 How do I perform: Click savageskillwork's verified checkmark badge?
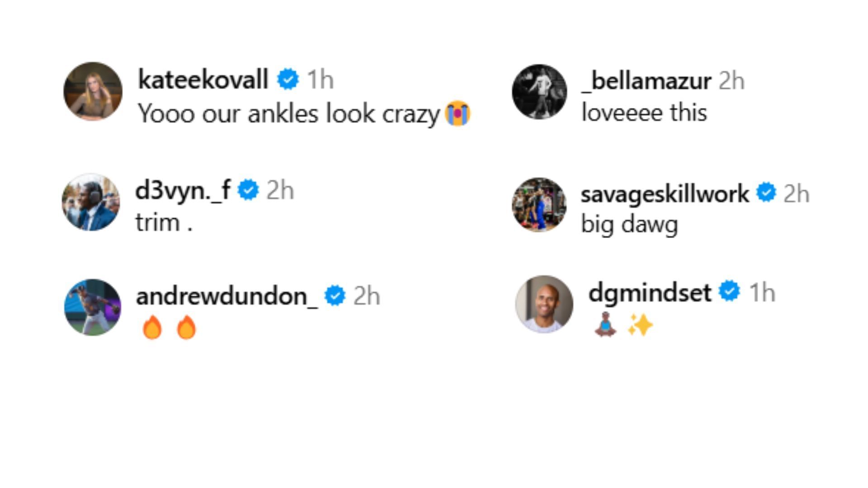tap(766, 192)
